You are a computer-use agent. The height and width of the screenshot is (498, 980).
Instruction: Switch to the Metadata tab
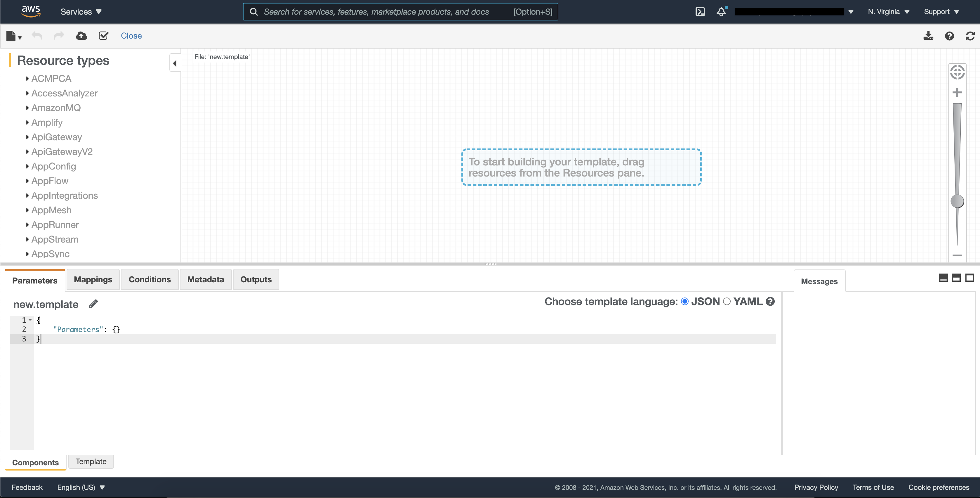tap(206, 279)
